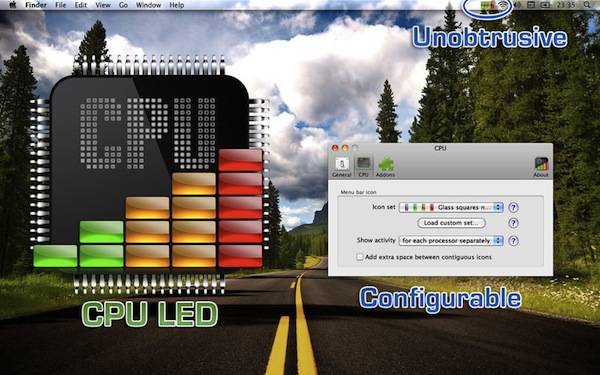Switch to the CPU preferences tab
This screenshot has height=375, width=600.
[363, 167]
